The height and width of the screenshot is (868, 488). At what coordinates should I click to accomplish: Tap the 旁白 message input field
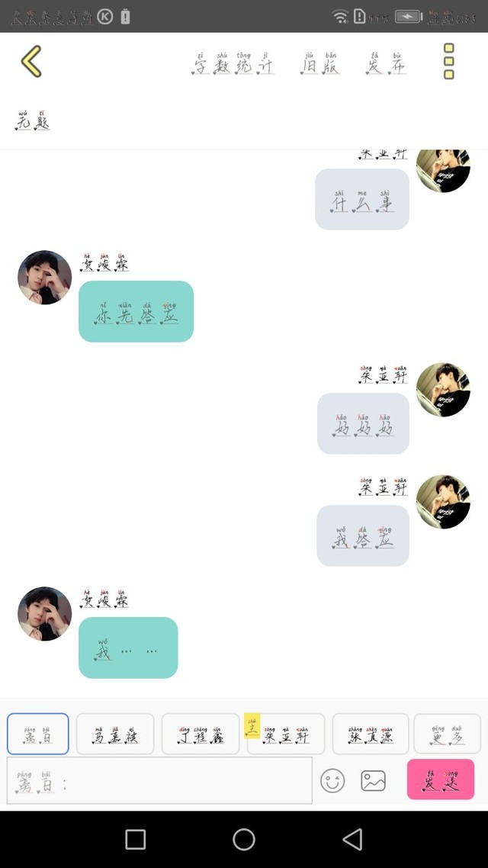click(x=159, y=780)
